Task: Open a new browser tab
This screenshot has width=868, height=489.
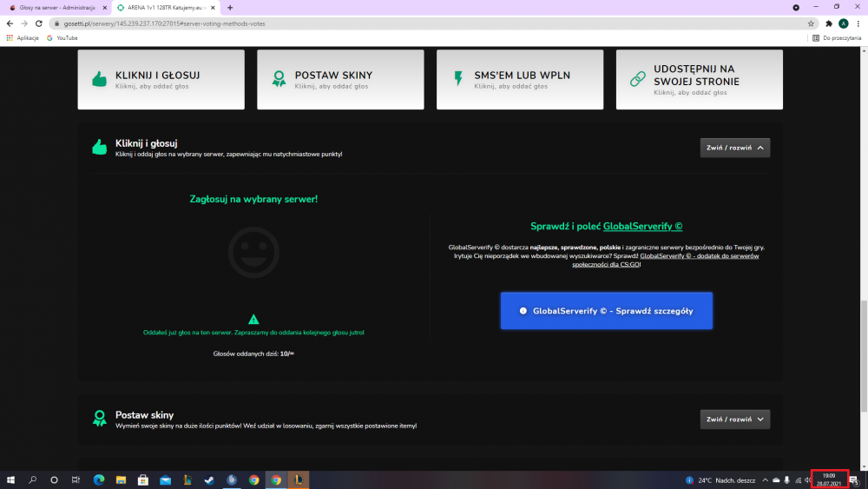Action: coord(230,8)
